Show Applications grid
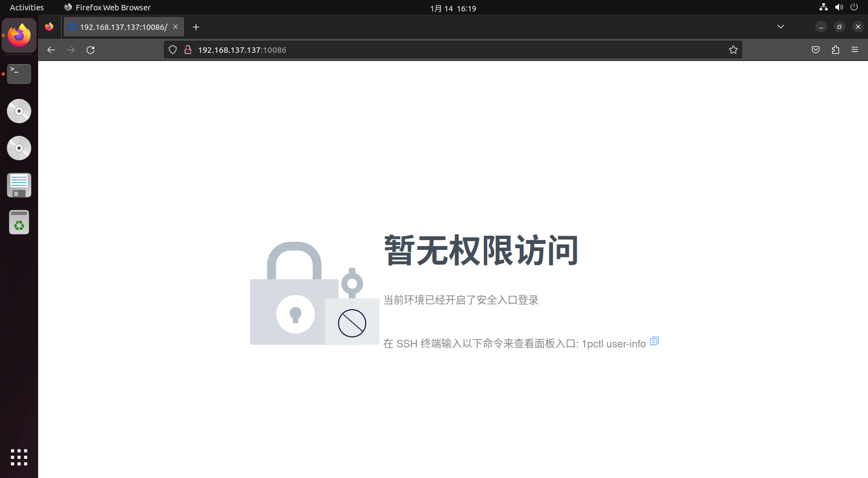This screenshot has height=478, width=868. click(19, 457)
